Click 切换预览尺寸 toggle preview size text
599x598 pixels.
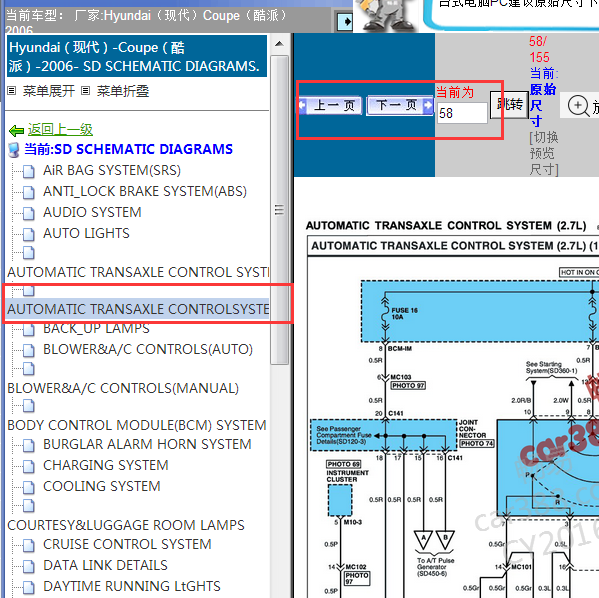(x=544, y=153)
